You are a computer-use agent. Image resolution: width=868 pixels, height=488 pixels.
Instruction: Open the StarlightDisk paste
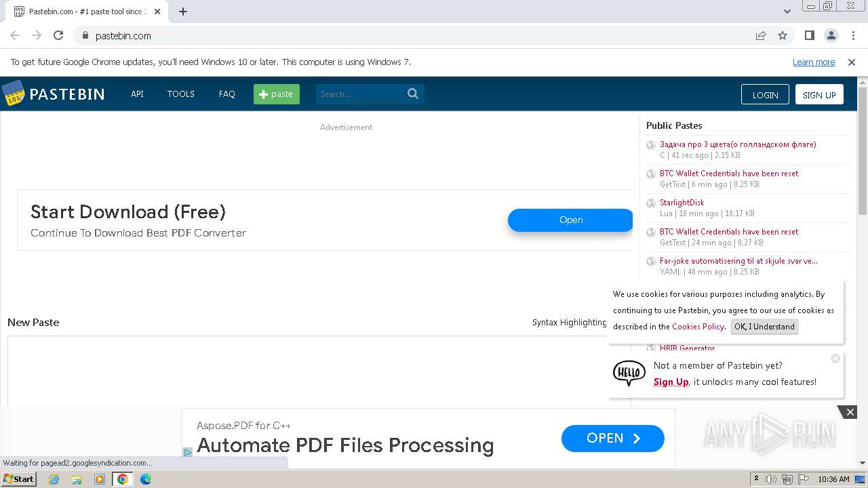point(682,203)
